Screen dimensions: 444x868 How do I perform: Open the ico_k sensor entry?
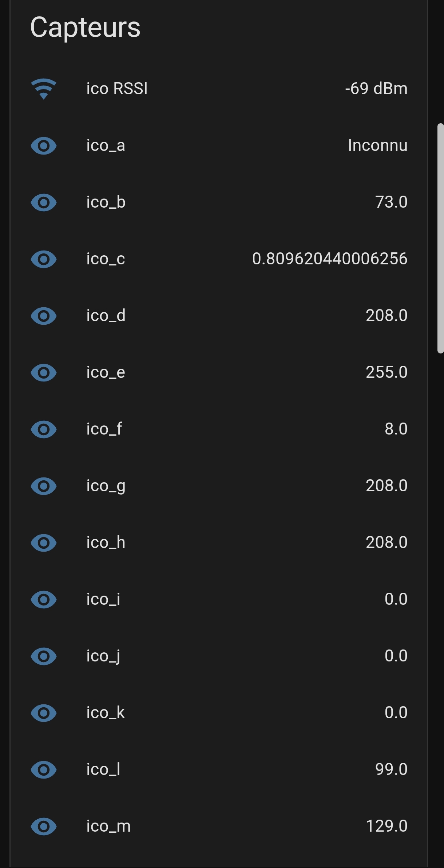click(x=106, y=713)
